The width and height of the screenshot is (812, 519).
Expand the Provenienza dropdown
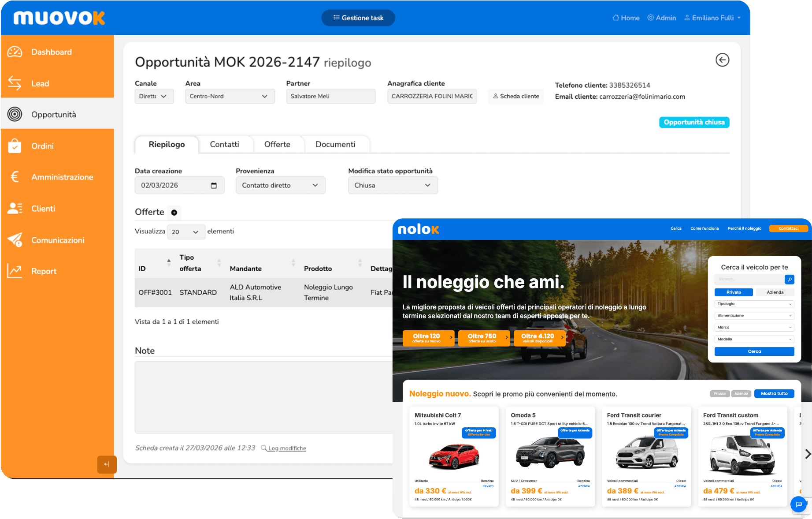280,185
